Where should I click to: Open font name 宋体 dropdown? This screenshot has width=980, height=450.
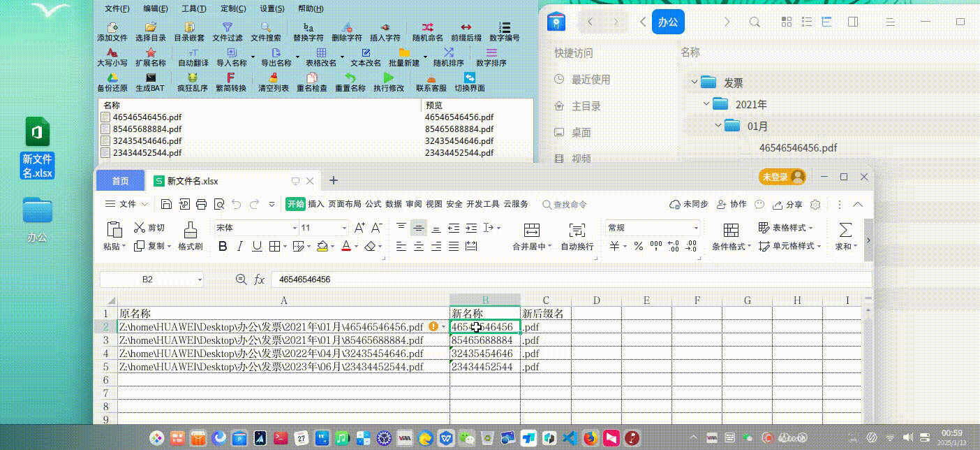(294, 228)
